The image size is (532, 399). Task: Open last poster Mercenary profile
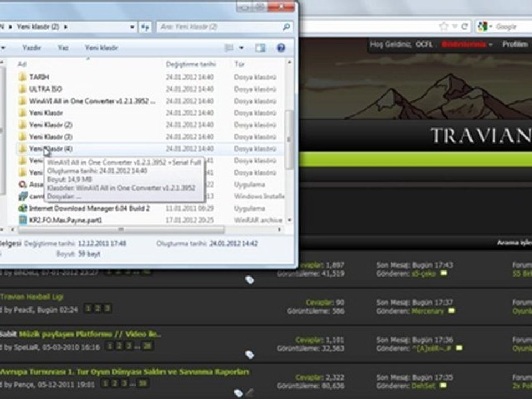[427, 311]
